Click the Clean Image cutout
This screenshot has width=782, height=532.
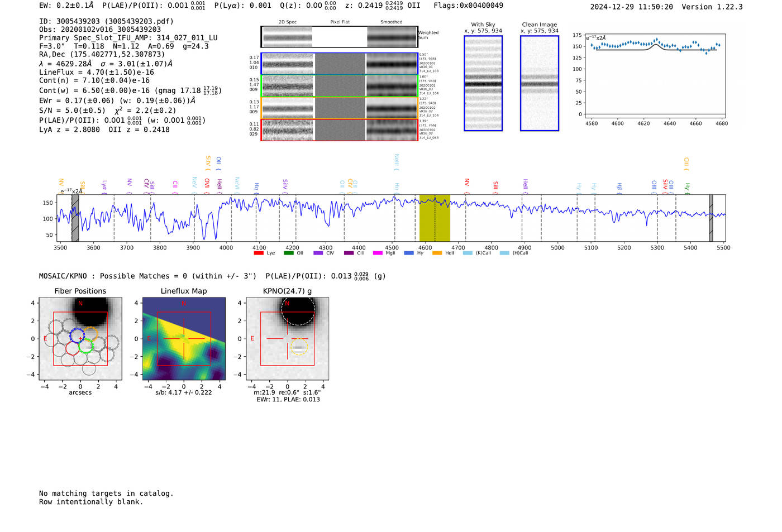(x=539, y=83)
